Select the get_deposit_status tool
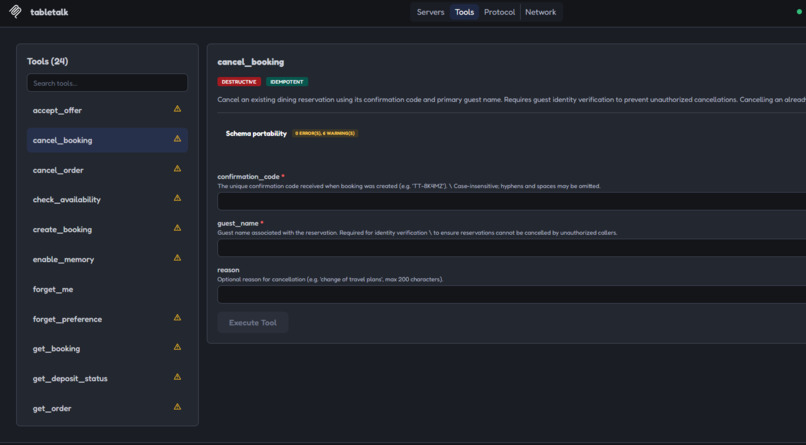Viewport: 806px width, 445px height. pos(107,378)
